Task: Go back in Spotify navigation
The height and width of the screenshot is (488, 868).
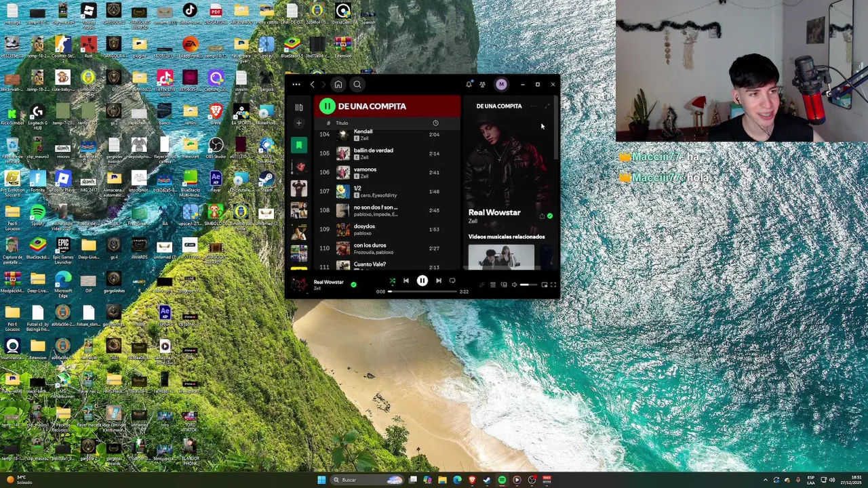Action: coord(312,85)
